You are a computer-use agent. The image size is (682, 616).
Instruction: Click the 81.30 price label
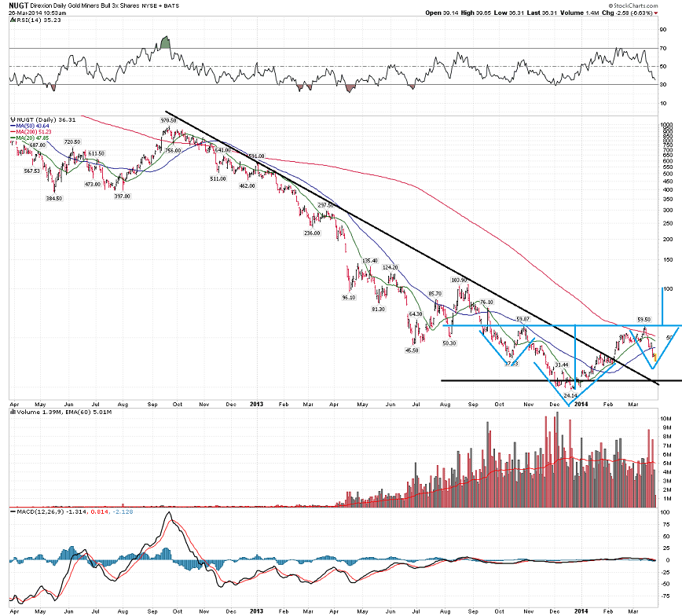[378, 309]
